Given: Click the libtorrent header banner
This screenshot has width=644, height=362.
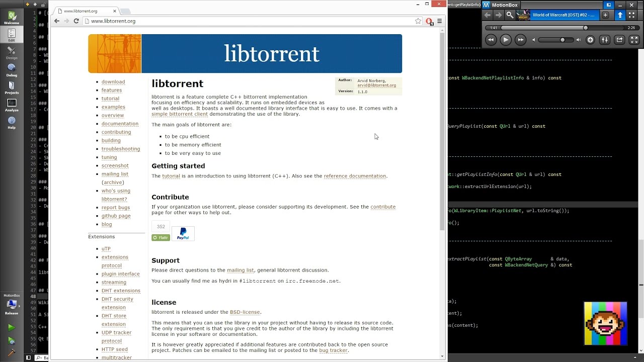Looking at the screenshot, I should 245,54.
